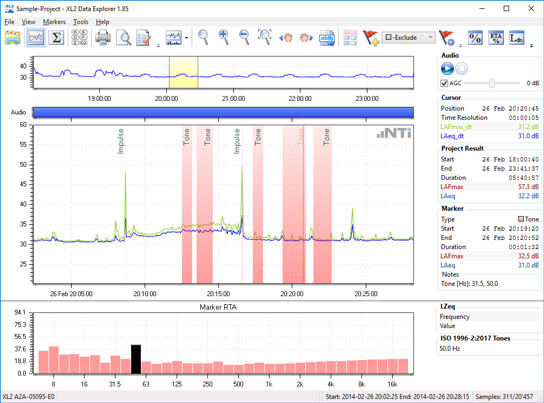The height and width of the screenshot is (403, 544).
Task: Open print preview magnifier icon
Action: (124, 37)
